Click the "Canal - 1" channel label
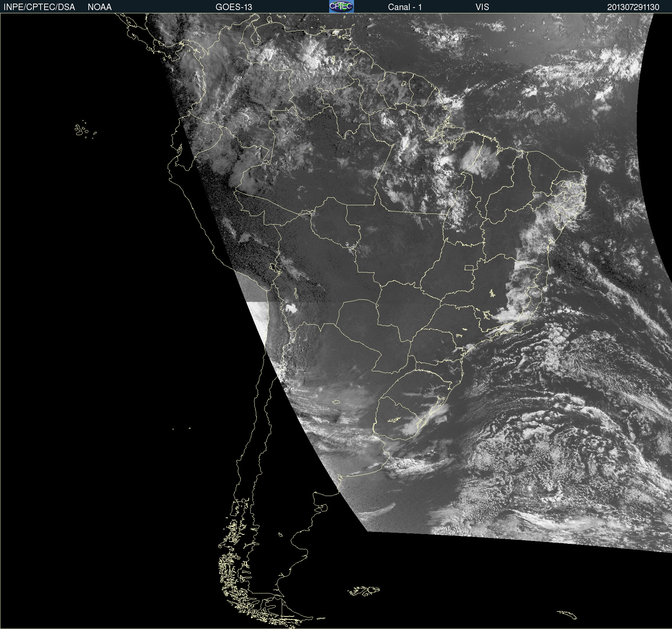The width and height of the screenshot is (672, 629). pyautogui.click(x=405, y=7)
